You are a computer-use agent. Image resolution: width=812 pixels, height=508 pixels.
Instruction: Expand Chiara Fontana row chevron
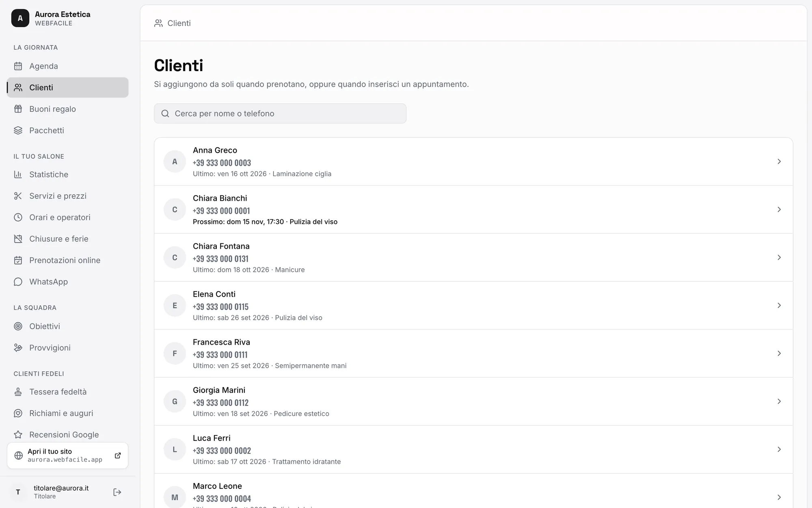pos(779,258)
